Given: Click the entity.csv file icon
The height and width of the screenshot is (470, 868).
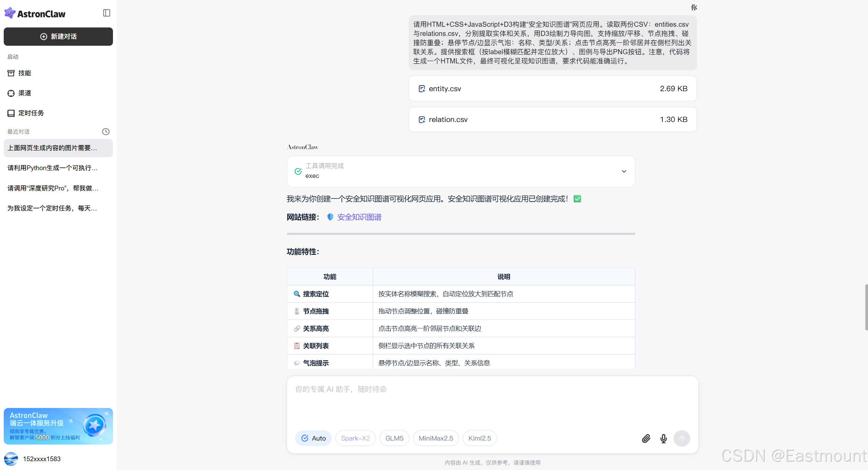Looking at the screenshot, I should pyautogui.click(x=422, y=89).
